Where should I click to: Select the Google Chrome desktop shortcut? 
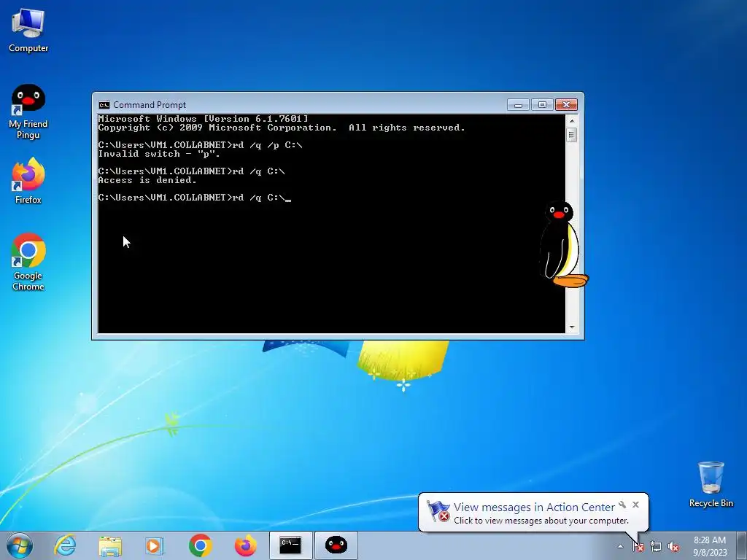tap(28, 262)
